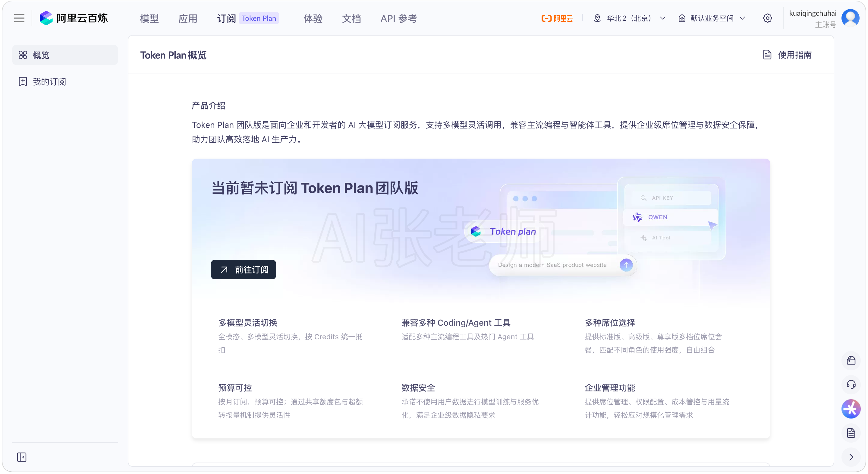Click the kuaiqingchuhai account name

click(813, 14)
